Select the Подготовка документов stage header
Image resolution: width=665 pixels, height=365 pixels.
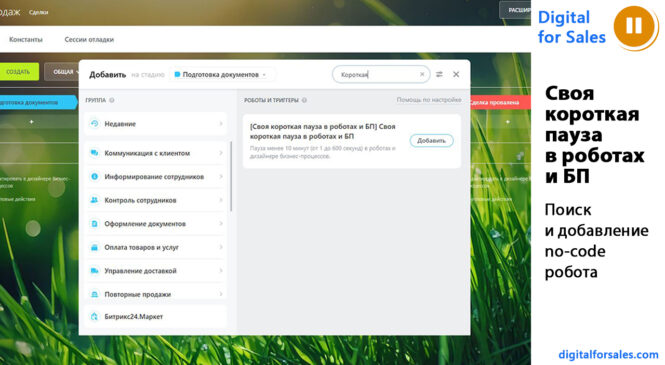[38, 102]
